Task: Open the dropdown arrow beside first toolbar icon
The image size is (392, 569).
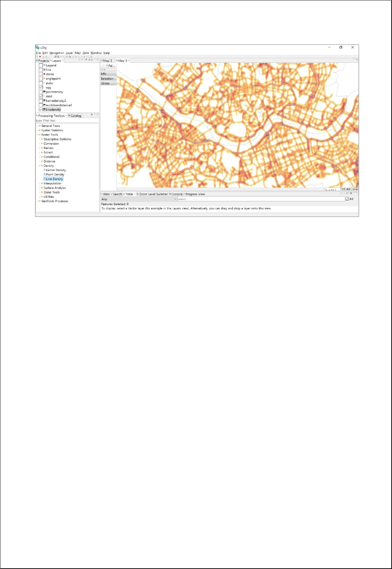Action: click(x=40, y=57)
